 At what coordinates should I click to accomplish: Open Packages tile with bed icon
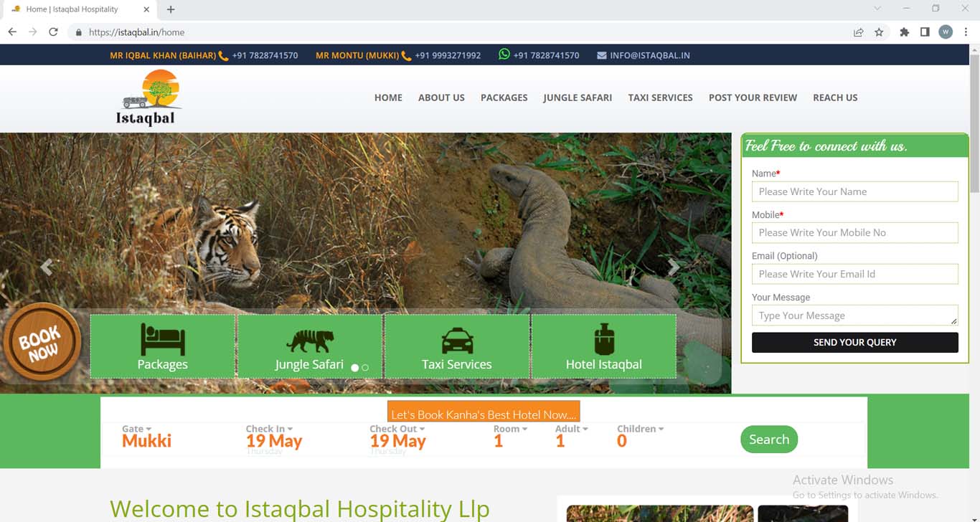[163, 346]
